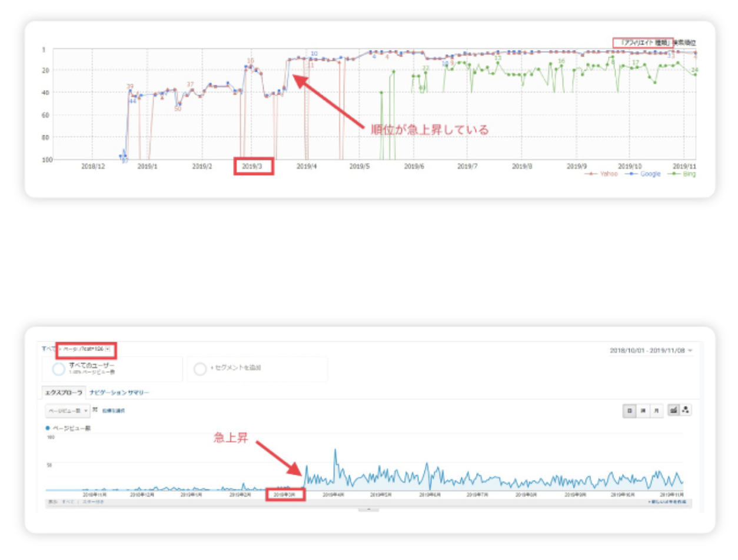Click the empty add-segment circle icon
Screen dimensions: 738x560
point(200,369)
